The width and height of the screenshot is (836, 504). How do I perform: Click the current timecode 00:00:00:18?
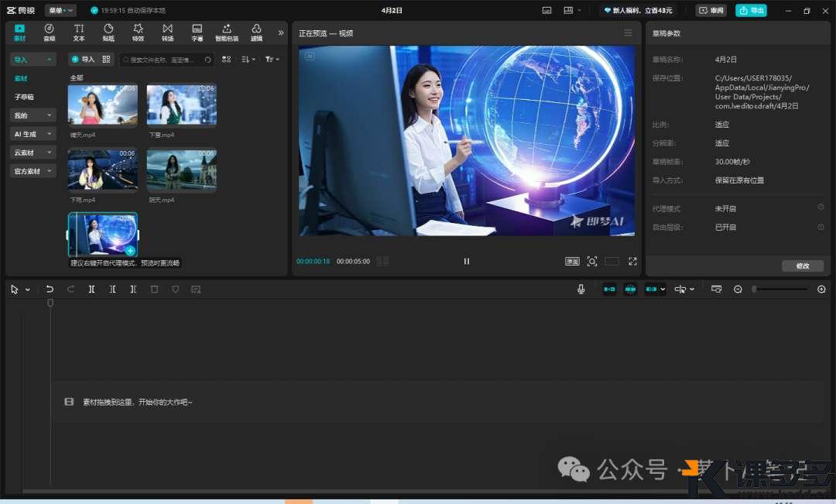coord(313,262)
